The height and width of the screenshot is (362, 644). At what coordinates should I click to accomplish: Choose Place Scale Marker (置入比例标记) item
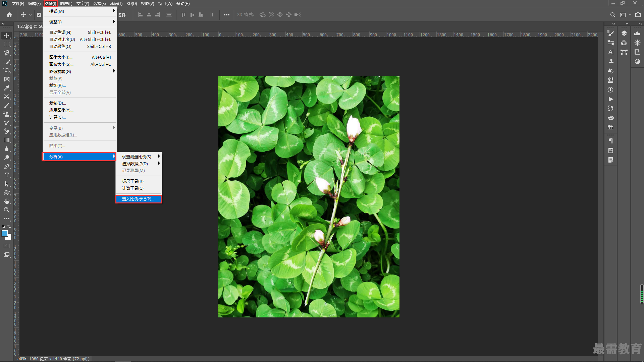pyautogui.click(x=139, y=199)
